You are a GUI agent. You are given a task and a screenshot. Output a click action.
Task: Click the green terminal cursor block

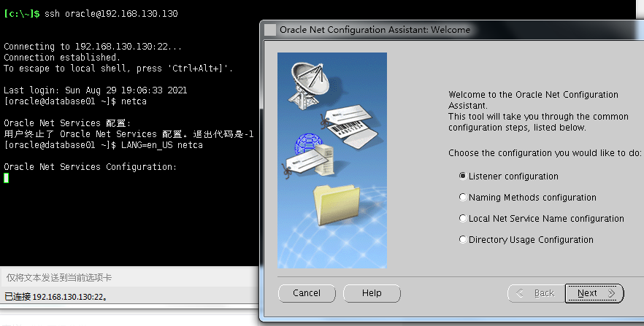click(x=6, y=178)
